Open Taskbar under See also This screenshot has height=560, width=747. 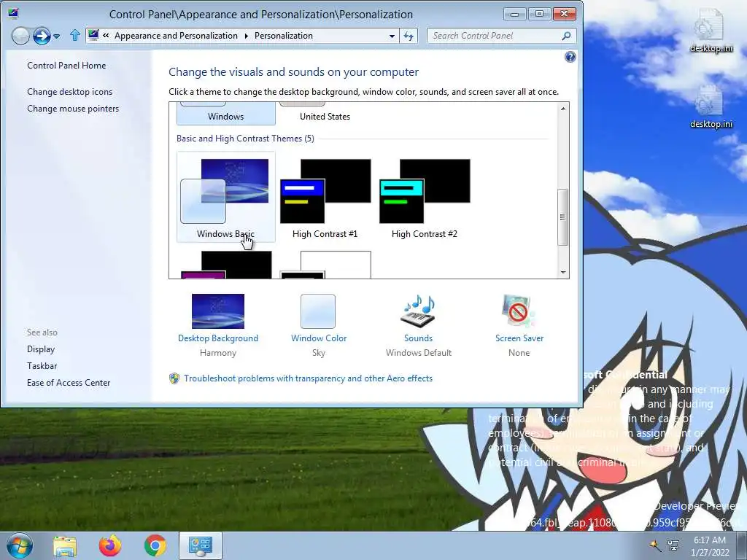[x=42, y=366]
